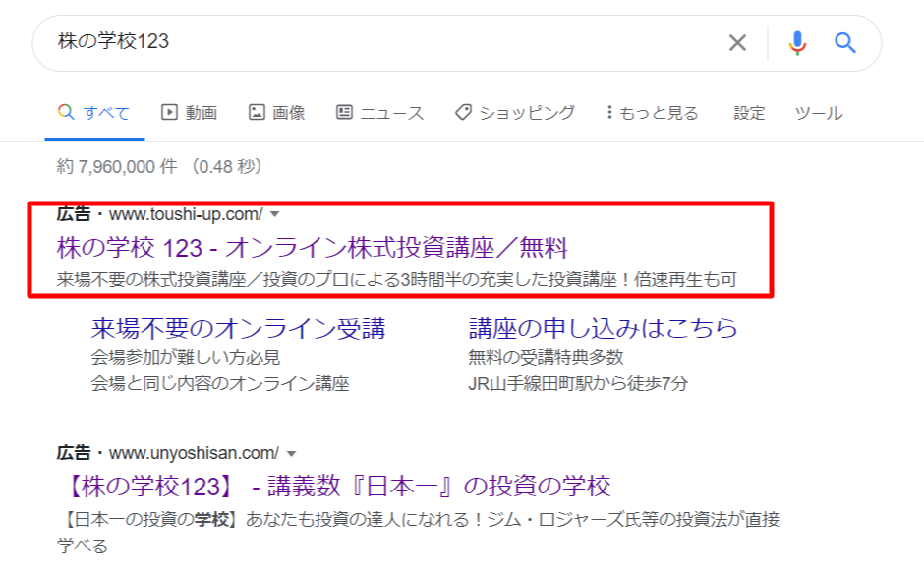924x577 pixels.
Task: Open ad link 【株の学校123】 - 講義数『日本一』の投資の学校
Action: pyautogui.click(x=336, y=487)
